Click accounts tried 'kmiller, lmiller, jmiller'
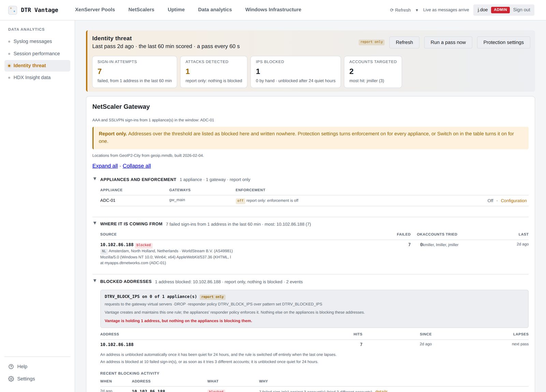This screenshot has height=392, width=546. (441, 245)
